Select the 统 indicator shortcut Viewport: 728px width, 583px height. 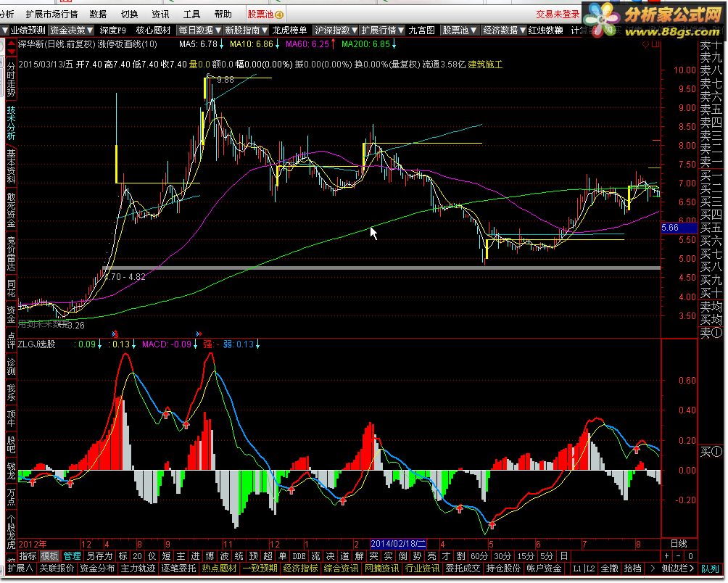239,556
